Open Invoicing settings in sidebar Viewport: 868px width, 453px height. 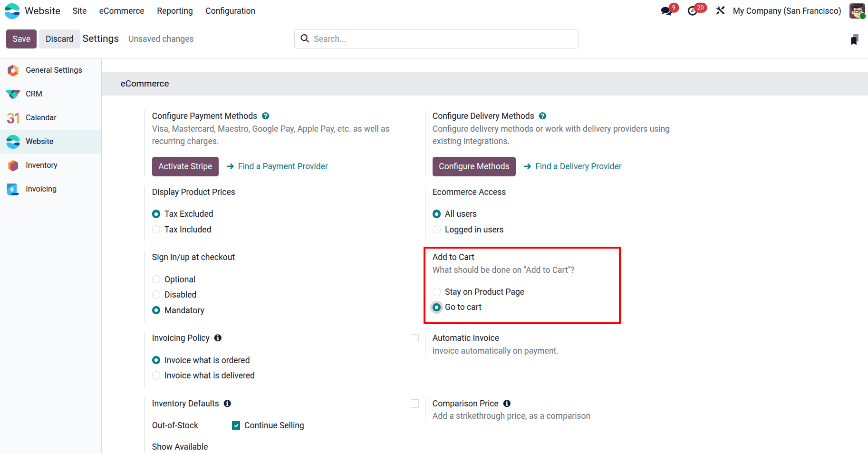click(50, 189)
